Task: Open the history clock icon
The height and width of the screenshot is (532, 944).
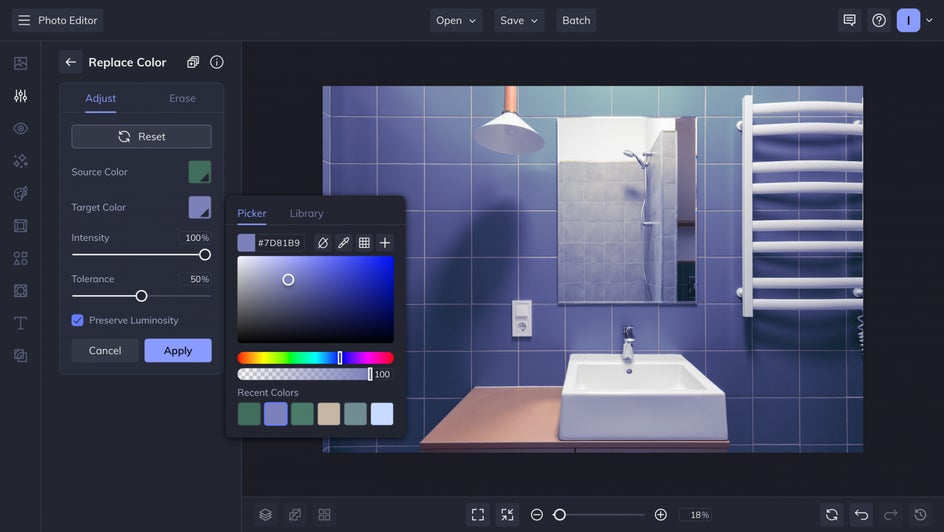Action: (x=921, y=515)
